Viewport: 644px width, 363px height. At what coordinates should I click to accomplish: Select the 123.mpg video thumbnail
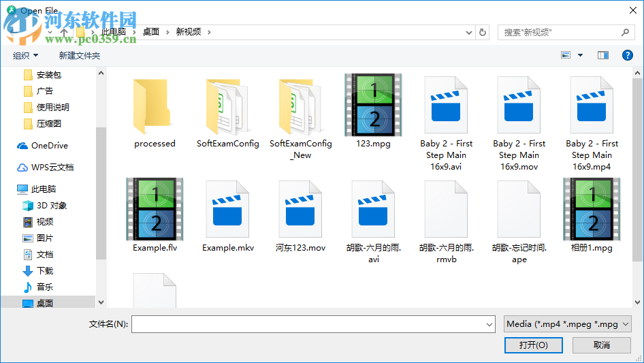[x=373, y=105]
